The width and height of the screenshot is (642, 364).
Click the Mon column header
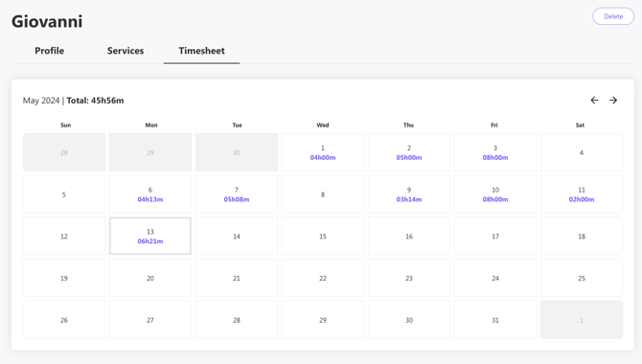click(151, 125)
